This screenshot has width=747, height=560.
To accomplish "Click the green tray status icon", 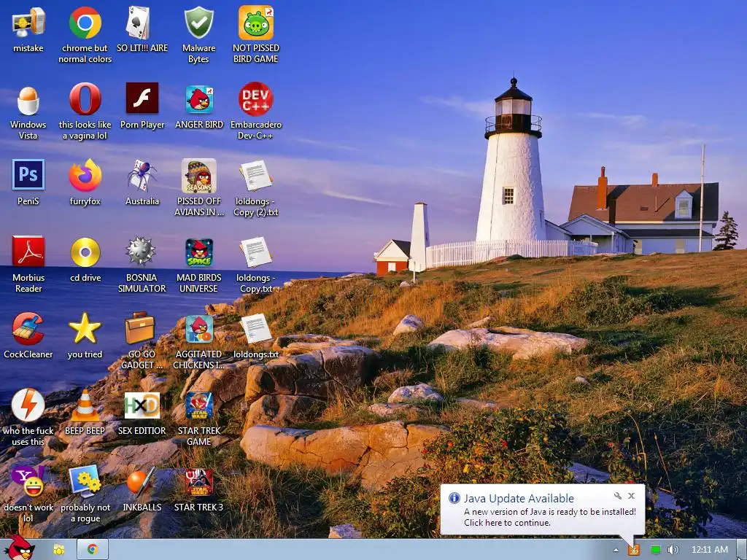I will pos(656,550).
